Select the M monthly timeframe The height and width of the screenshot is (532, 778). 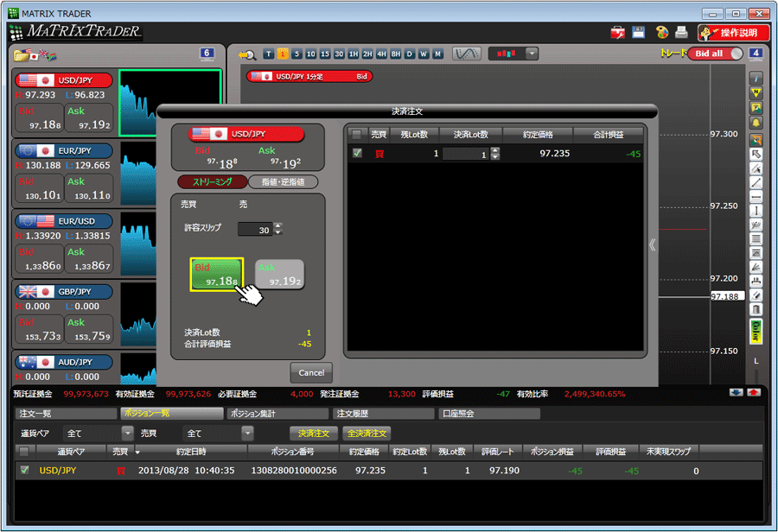coord(438,54)
